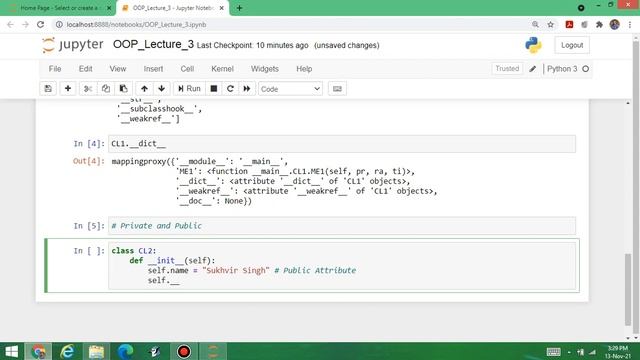Click the '# Private and Public' cell

[x=342, y=226]
